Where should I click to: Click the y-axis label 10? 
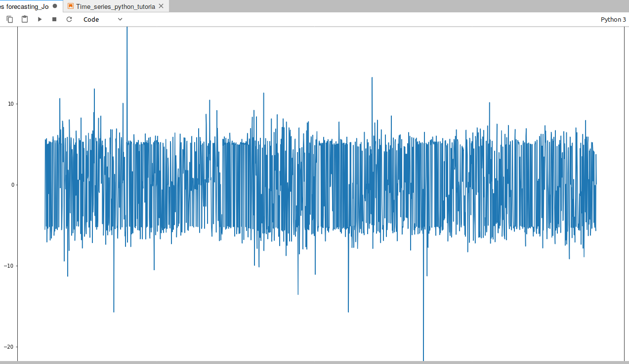point(12,104)
